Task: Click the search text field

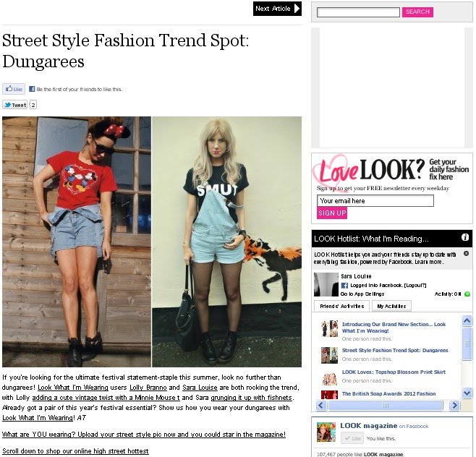Action: point(358,12)
